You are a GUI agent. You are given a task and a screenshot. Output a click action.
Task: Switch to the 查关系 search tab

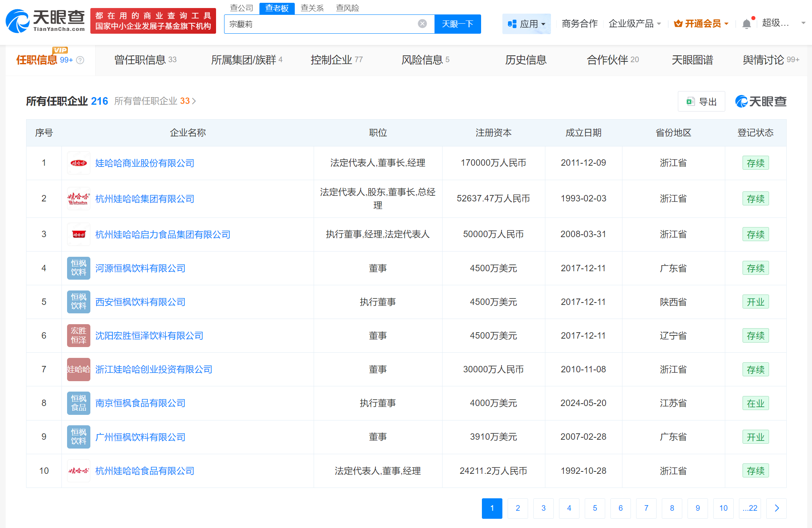pos(312,8)
